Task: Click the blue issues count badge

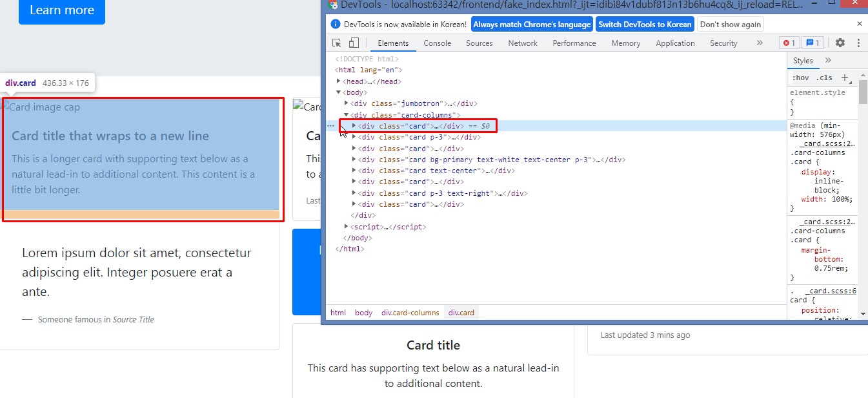Action: coord(812,43)
